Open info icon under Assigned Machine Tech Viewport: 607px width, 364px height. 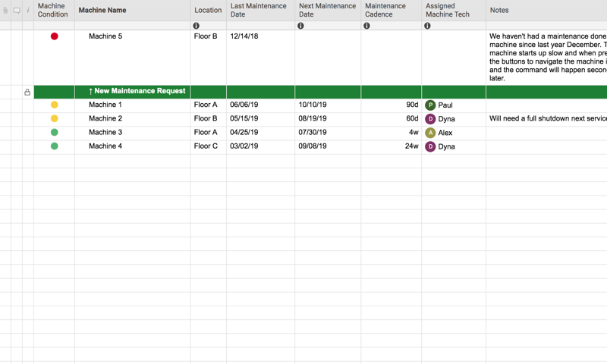coord(427,26)
